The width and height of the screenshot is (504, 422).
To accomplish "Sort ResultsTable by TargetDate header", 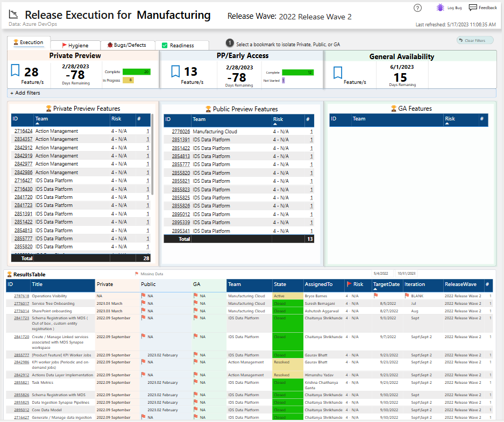I will pos(386,284).
